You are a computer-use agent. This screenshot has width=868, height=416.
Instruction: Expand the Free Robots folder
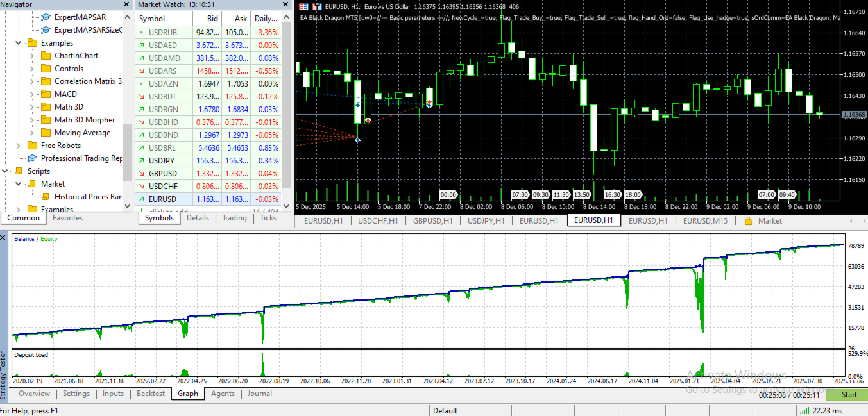[x=18, y=146]
